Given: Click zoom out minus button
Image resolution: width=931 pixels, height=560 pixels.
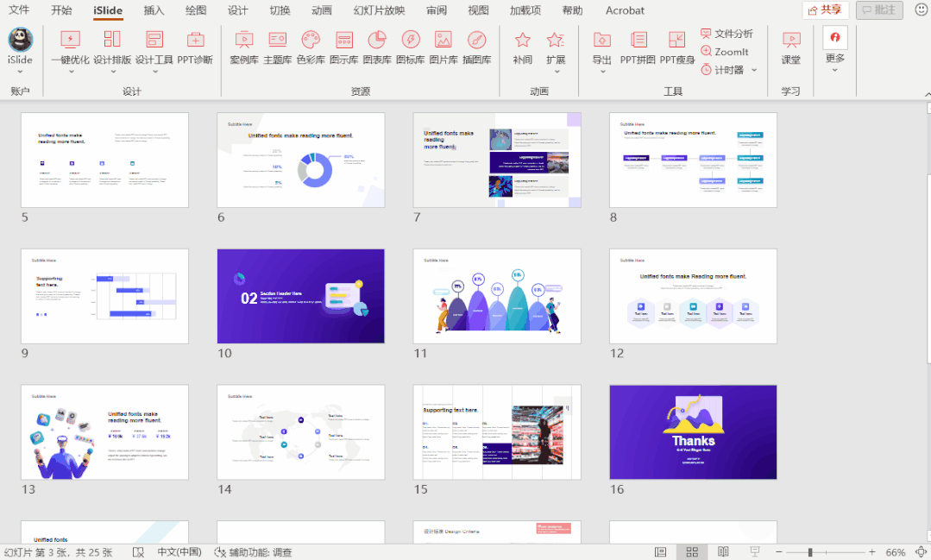Looking at the screenshot, I should pyautogui.click(x=779, y=551).
